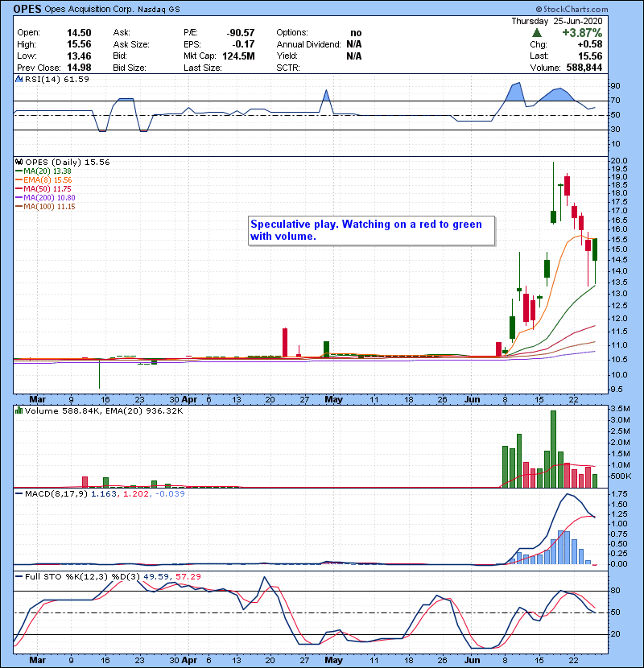The width and height of the screenshot is (644, 668).
Task: Click the Nasdaq GS exchange label
Action: pyautogui.click(x=159, y=9)
